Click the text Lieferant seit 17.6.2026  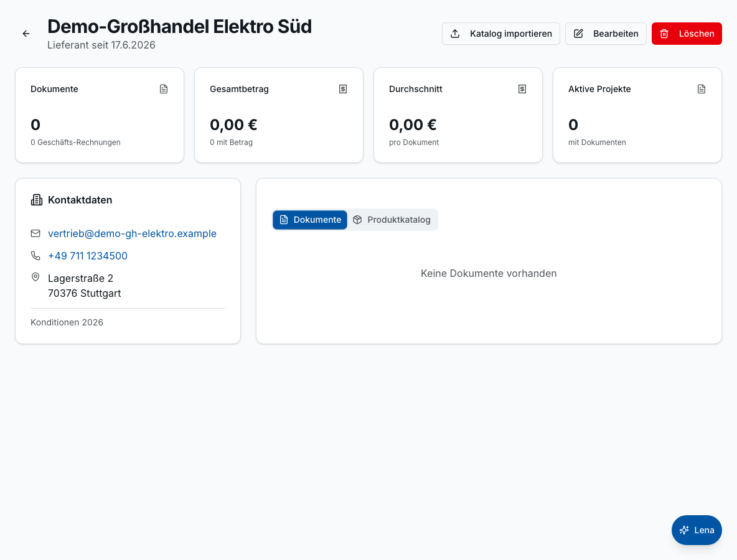101,45
